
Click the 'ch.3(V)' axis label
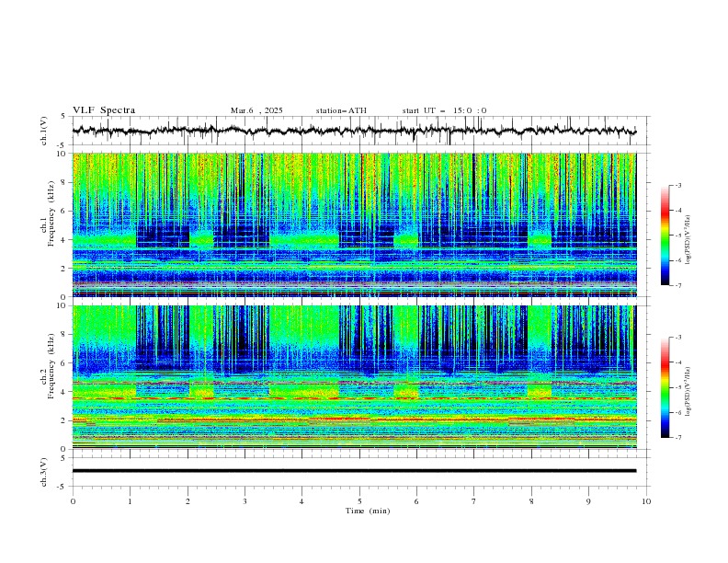click(44, 472)
